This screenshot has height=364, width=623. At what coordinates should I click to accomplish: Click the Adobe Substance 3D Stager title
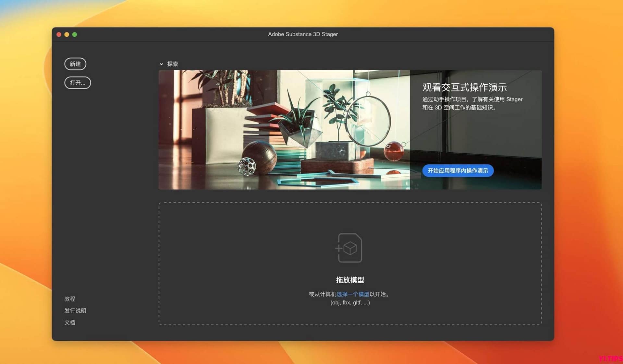click(x=303, y=34)
